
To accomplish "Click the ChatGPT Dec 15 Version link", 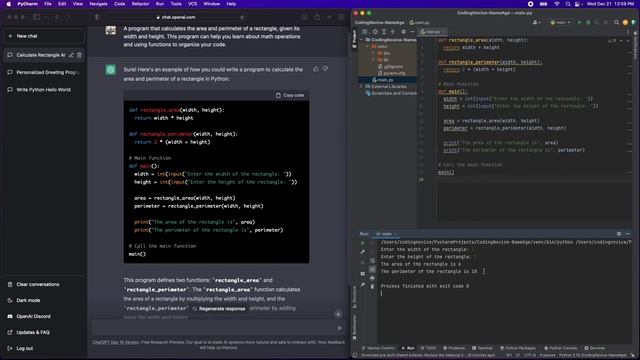I will pyautogui.click(x=116, y=342).
